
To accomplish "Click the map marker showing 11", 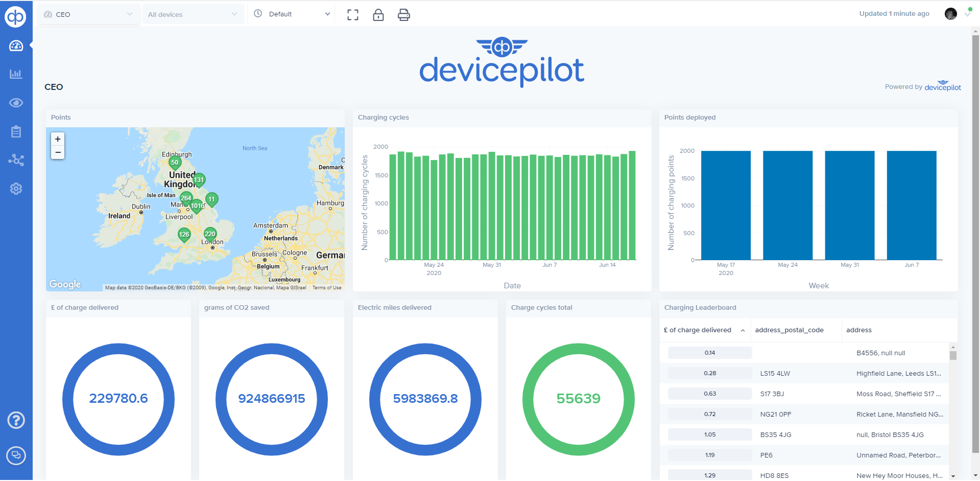I will [211, 200].
